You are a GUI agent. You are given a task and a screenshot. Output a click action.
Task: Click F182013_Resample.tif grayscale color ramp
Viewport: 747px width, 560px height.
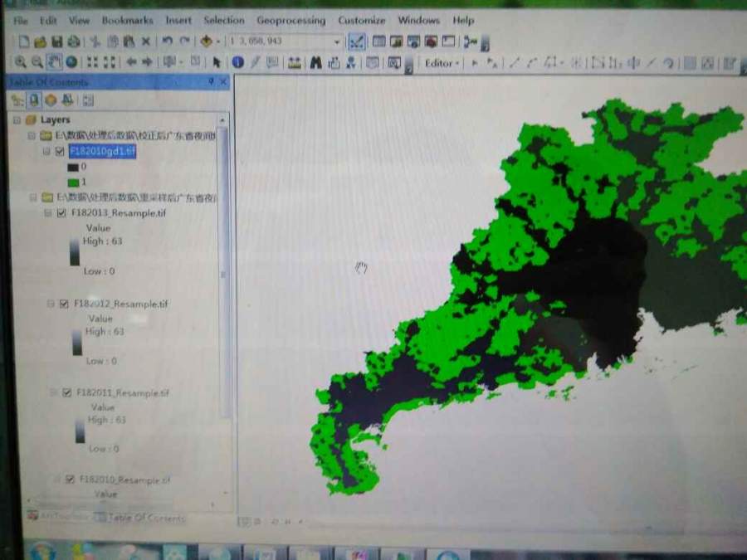(x=75, y=251)
